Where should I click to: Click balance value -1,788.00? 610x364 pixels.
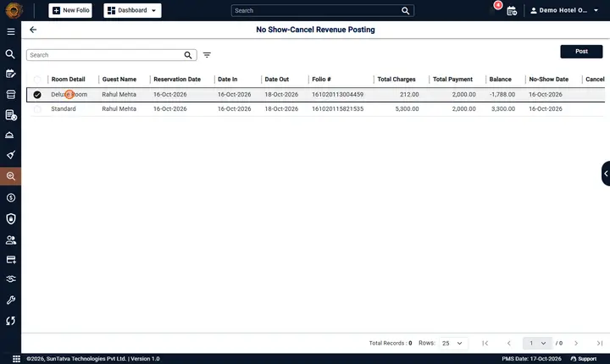click(502, 95)
